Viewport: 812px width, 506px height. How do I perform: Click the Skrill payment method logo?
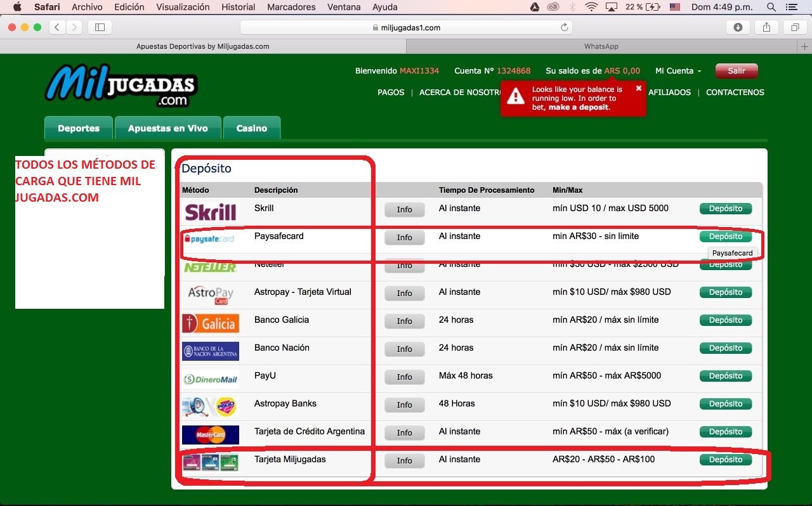(x=210, y=211)
